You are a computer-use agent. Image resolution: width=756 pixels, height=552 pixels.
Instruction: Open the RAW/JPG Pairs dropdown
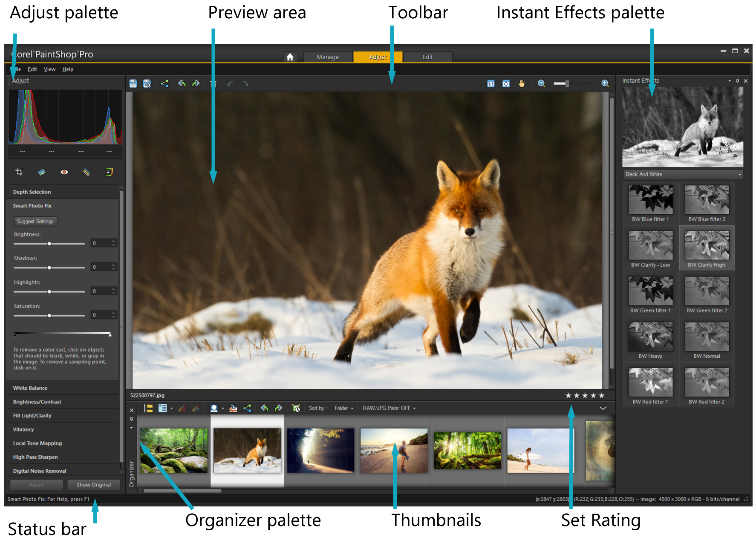coord(389,408)
